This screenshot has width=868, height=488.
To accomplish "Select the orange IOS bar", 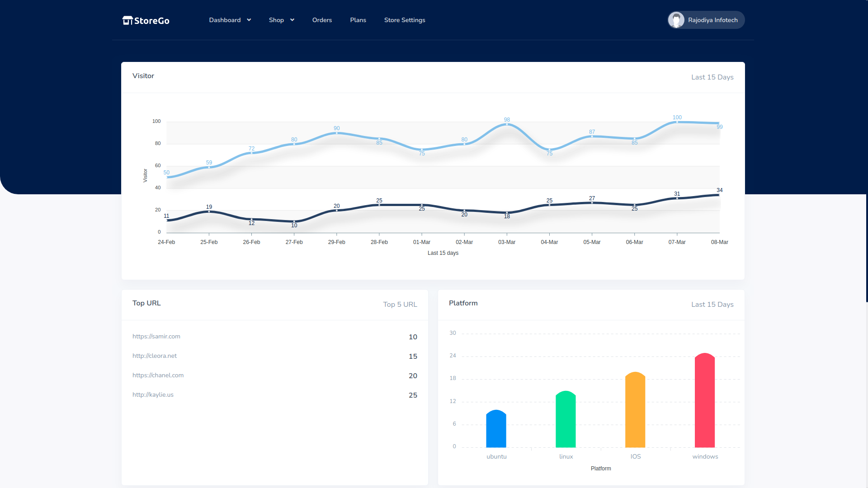I will coord(635,410).
